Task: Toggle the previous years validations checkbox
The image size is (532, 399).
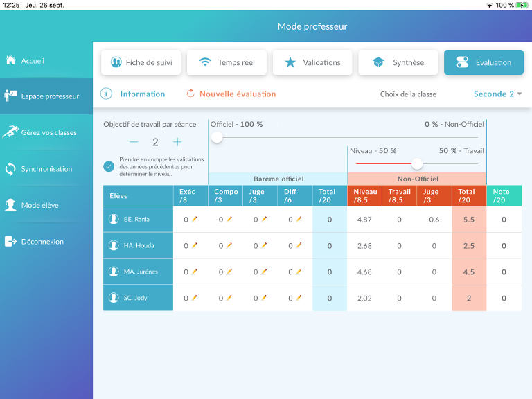Action: click(109, 166)
